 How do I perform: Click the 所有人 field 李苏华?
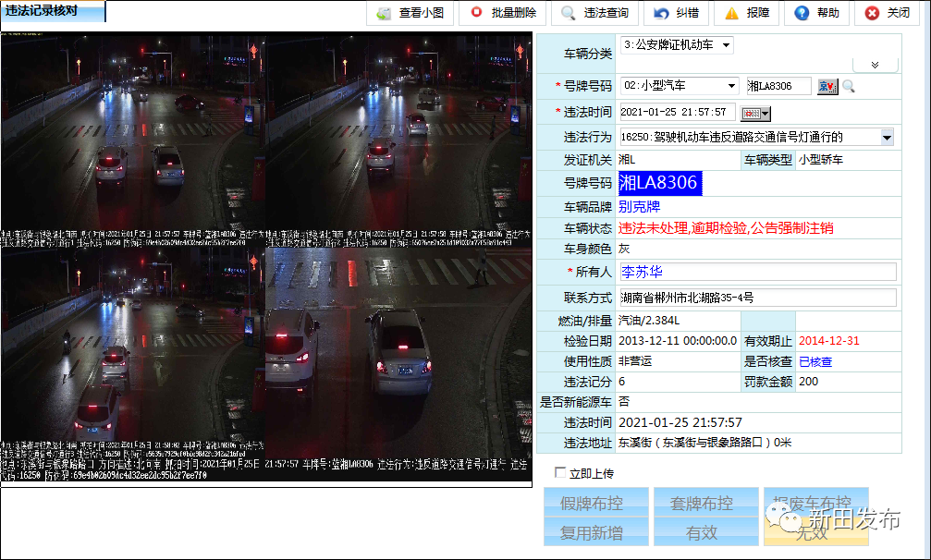coord(758,273)
